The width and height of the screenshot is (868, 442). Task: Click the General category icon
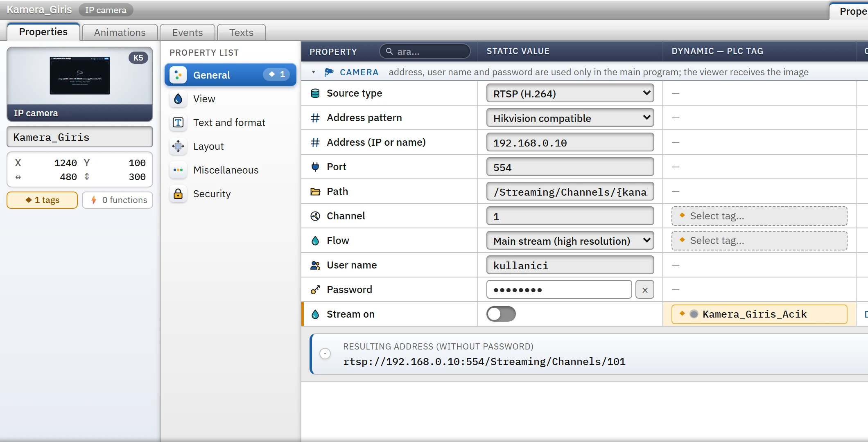(178, 75)
